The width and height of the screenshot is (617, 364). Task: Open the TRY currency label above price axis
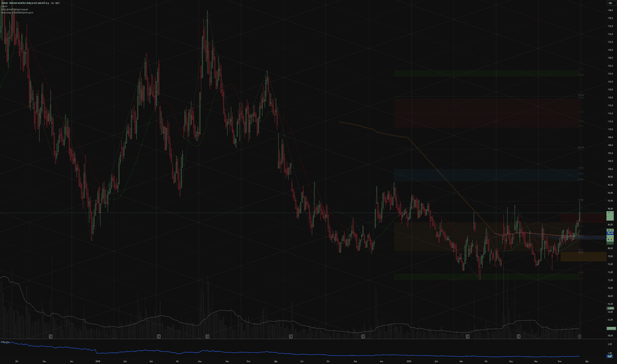click(610, 3)
